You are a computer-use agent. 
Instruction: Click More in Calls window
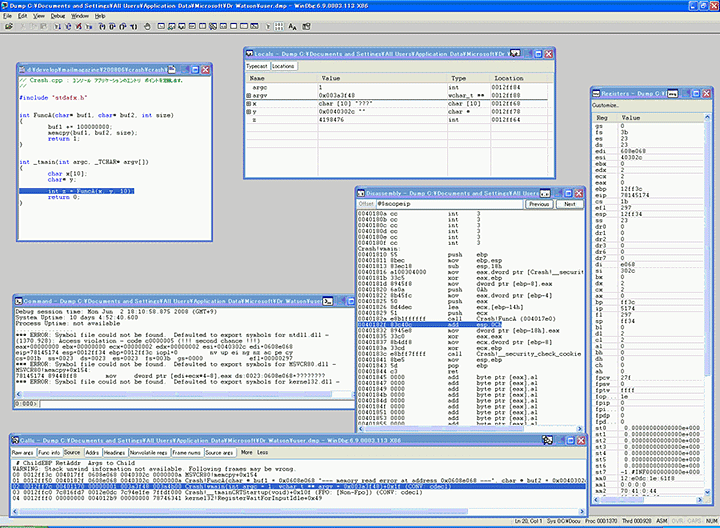coord(247,453)
